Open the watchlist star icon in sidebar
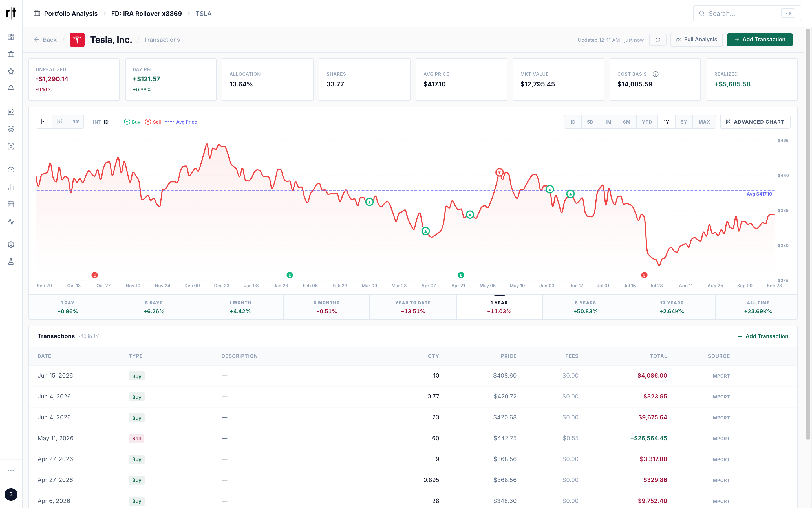Screen dimensions: 812x508 tap(11, 71)
